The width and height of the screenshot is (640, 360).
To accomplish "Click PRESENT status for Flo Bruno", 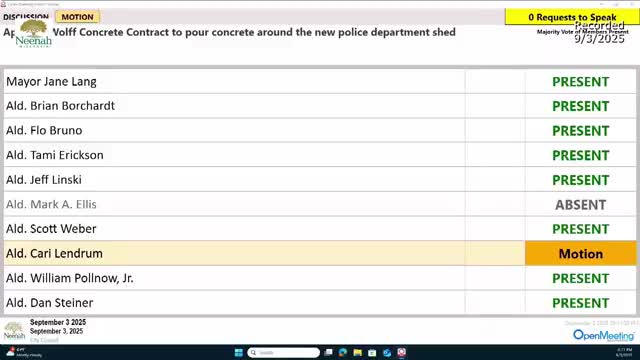I will pos(580,131).
